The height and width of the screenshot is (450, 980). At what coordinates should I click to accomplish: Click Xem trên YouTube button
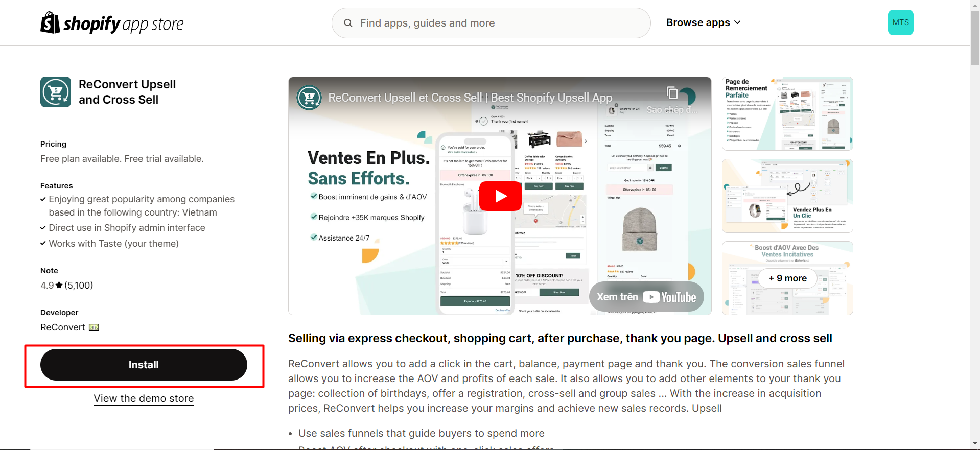click(x=646, y=297)
